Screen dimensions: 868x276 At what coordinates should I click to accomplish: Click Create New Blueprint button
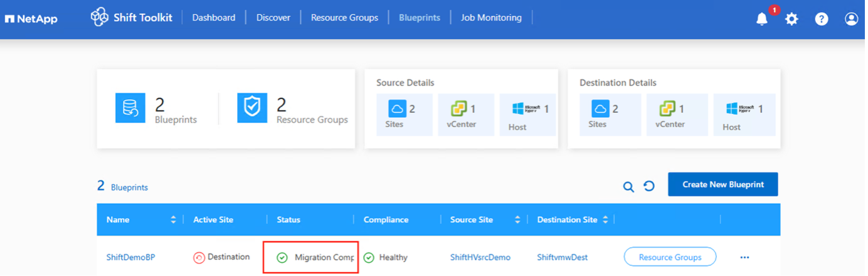[722, 184]
